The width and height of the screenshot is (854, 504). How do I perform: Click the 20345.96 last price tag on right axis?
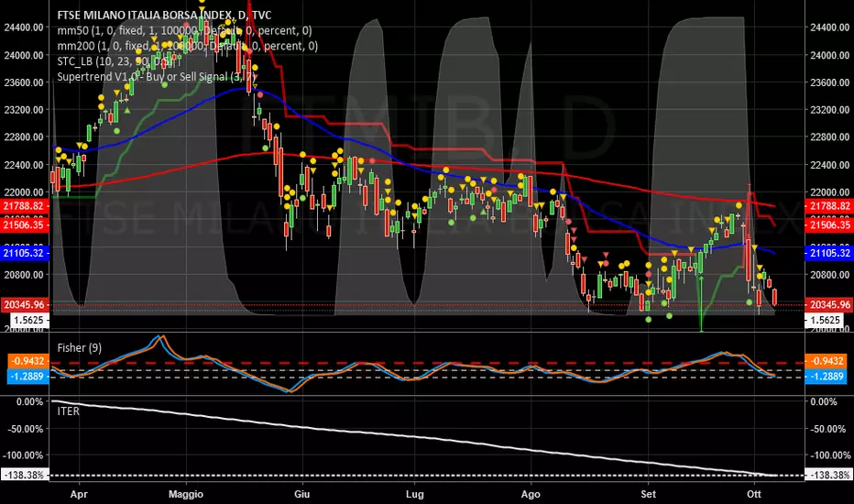[x=828, y=304]
